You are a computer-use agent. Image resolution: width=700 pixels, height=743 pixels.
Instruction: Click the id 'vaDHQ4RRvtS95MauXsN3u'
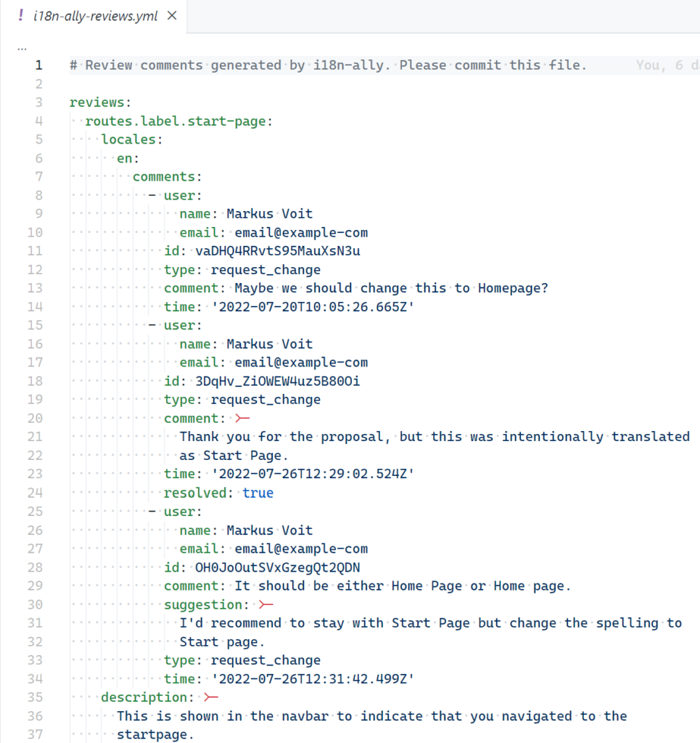coord(278,250)
